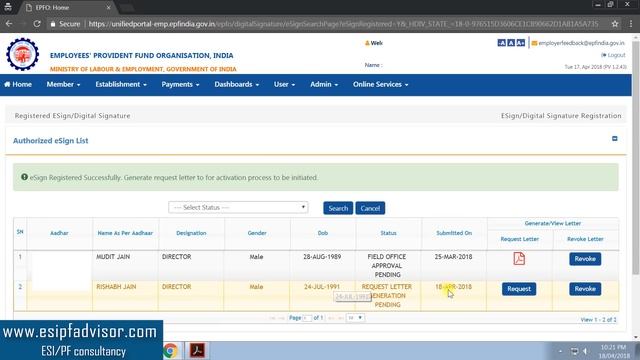Sort by the Submitted On column header
The height and width of the screenshot is (360, 640).
coord(454,233)
